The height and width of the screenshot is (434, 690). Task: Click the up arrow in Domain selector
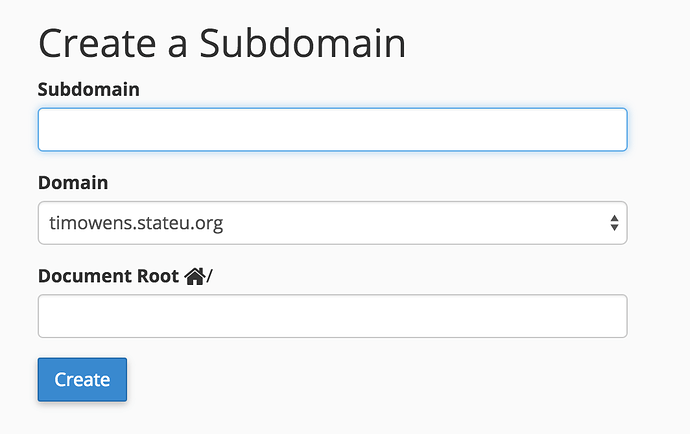(x=614, y=218)
